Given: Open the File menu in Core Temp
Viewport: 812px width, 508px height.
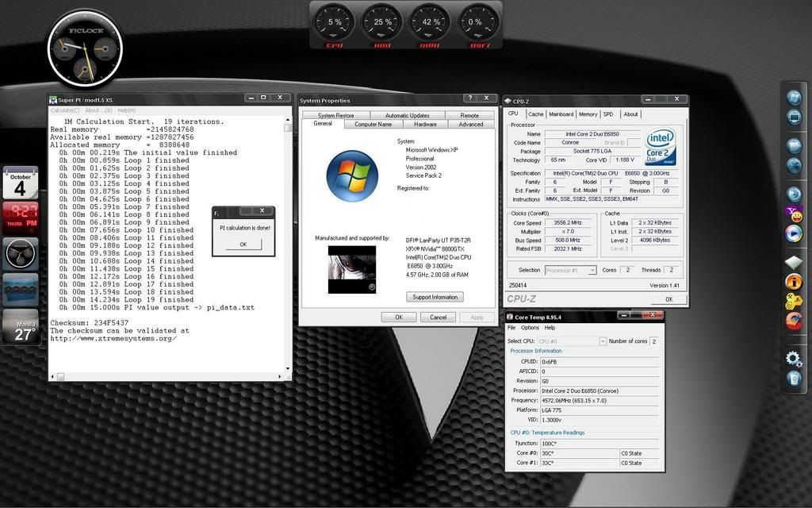Looking at the screenshot, I should [511, 328].
